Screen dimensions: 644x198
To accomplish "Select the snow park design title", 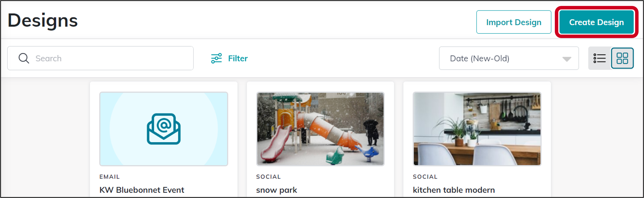I will 276,190.
